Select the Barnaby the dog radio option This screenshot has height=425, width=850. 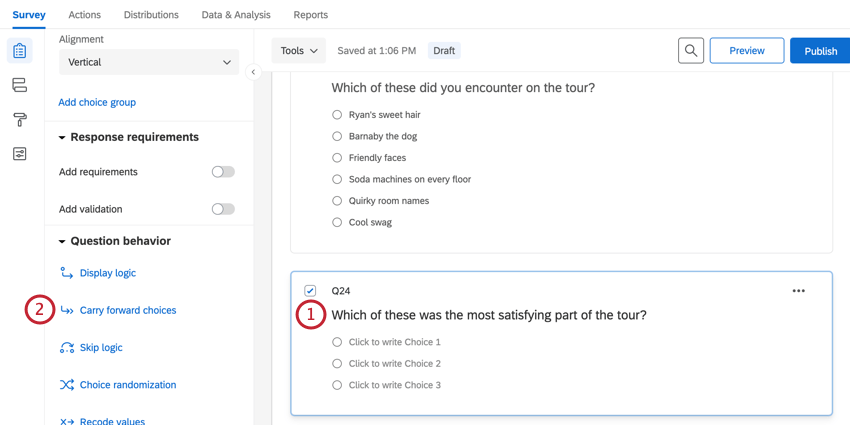pyautogui.click(x=337, y=136)
